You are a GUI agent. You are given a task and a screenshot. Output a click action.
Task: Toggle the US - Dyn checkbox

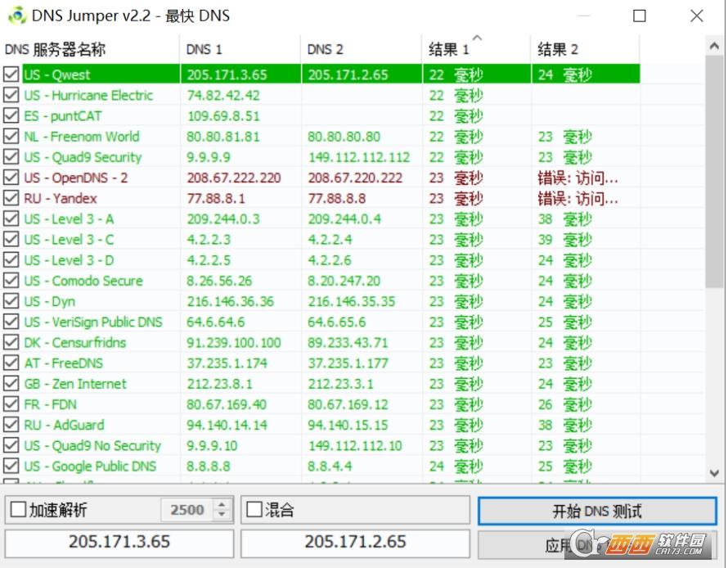coord(11,301)
